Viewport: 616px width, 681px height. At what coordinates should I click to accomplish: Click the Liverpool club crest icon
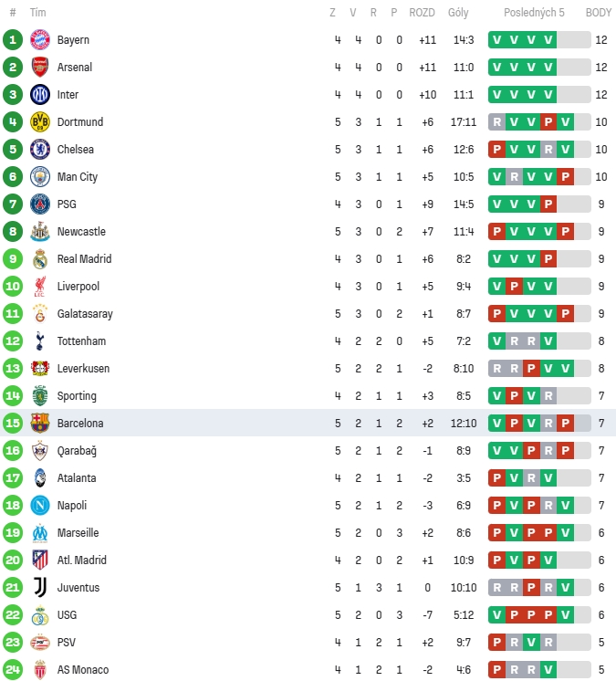[39, 287]
